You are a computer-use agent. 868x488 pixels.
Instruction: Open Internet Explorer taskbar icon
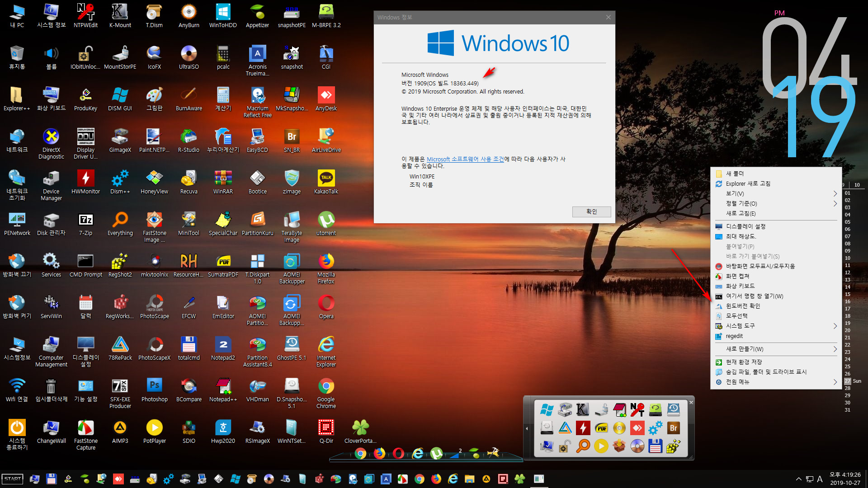coord(453,479)
